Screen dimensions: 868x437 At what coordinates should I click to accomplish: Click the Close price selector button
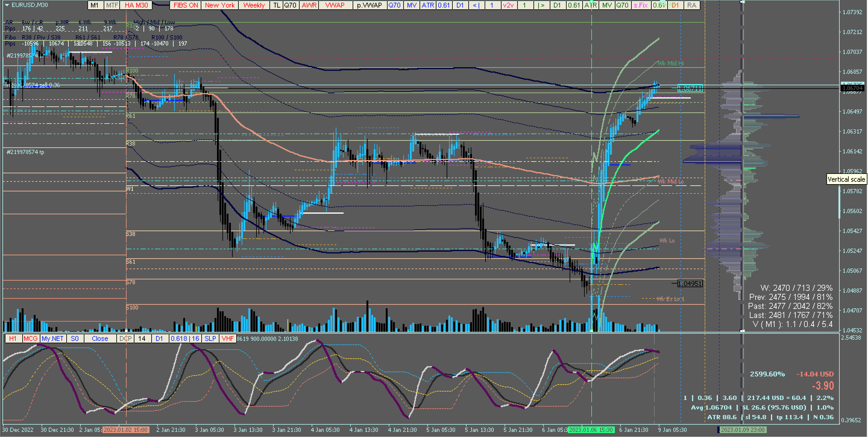(100, 339)
